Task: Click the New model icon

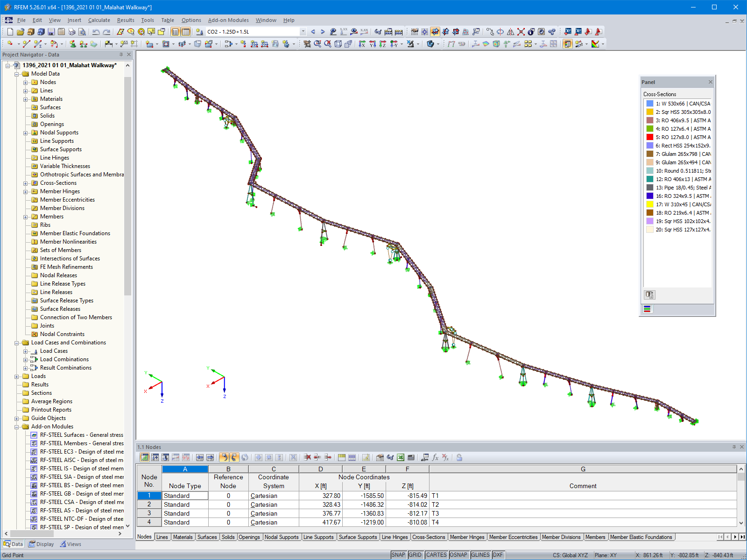Action: 10,32
